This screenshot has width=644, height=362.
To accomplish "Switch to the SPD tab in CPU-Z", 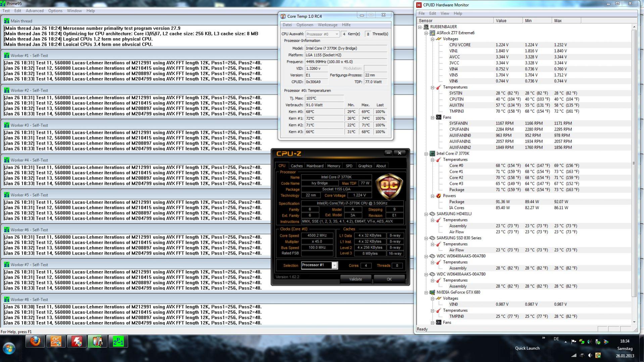I will tap(349, 166).
